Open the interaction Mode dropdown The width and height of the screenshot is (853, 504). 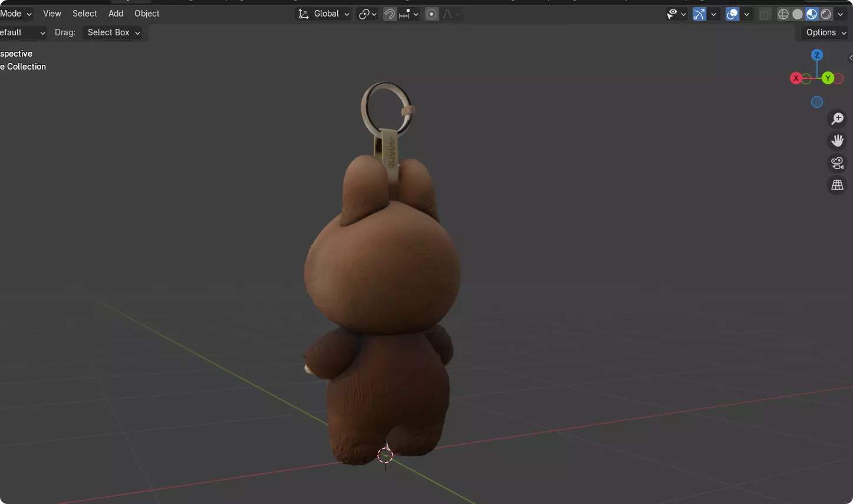pos(16,14)
